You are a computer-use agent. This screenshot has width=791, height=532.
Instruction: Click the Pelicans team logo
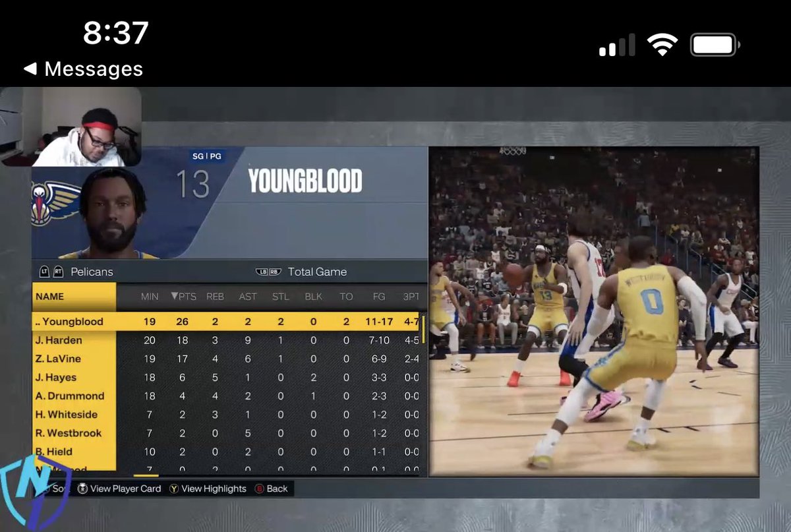point(55,204)
